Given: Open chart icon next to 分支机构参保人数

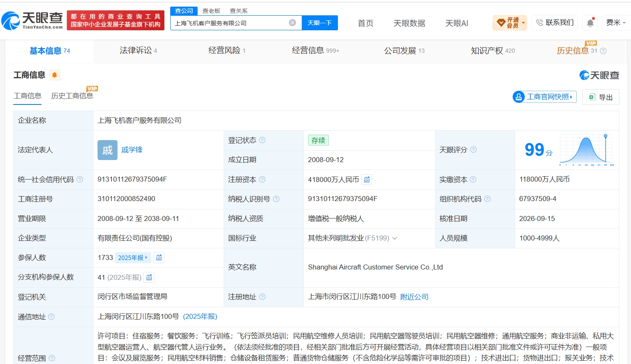Looking at the screenshot, I should point(149,277).
